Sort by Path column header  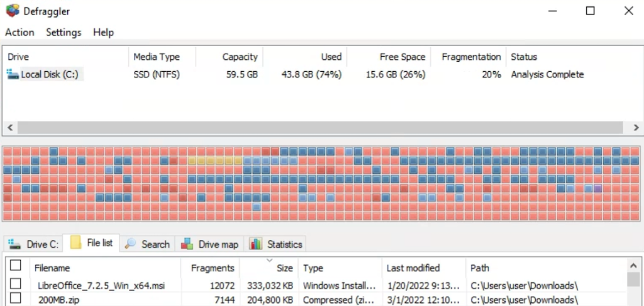click(547, 268)
